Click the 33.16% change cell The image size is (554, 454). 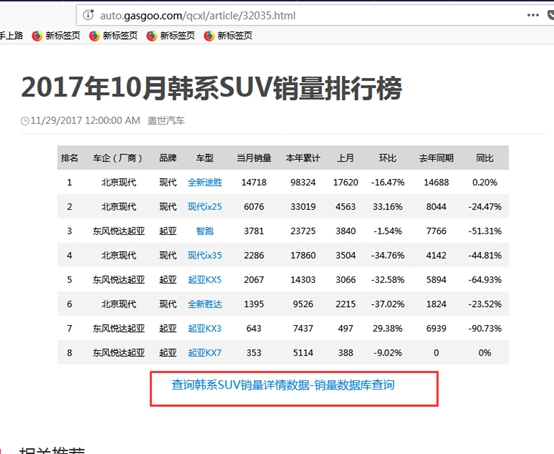[x=388, y=207]
